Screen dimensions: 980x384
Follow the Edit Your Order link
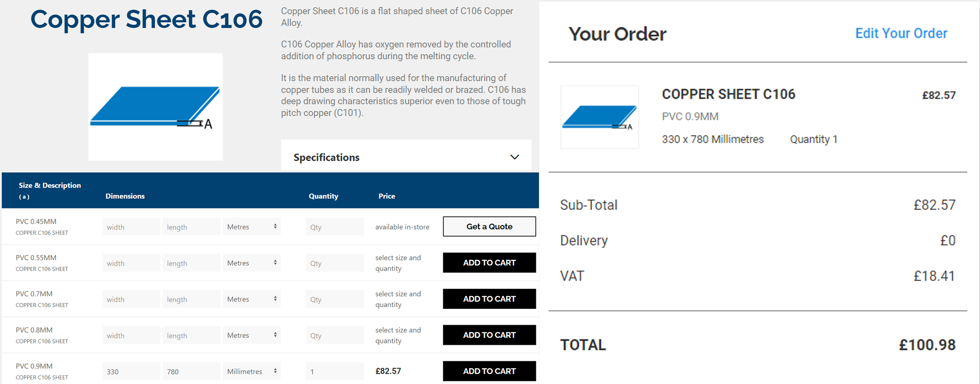coord(901,33)
